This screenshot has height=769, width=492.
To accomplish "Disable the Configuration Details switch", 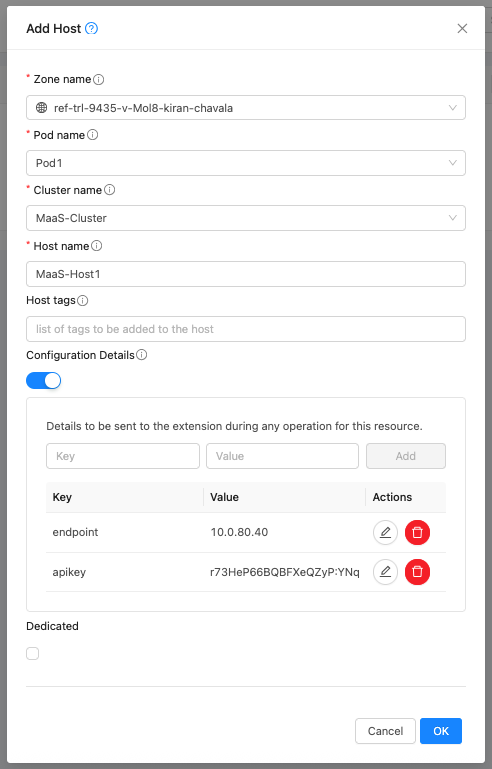I will click(44, 381).
